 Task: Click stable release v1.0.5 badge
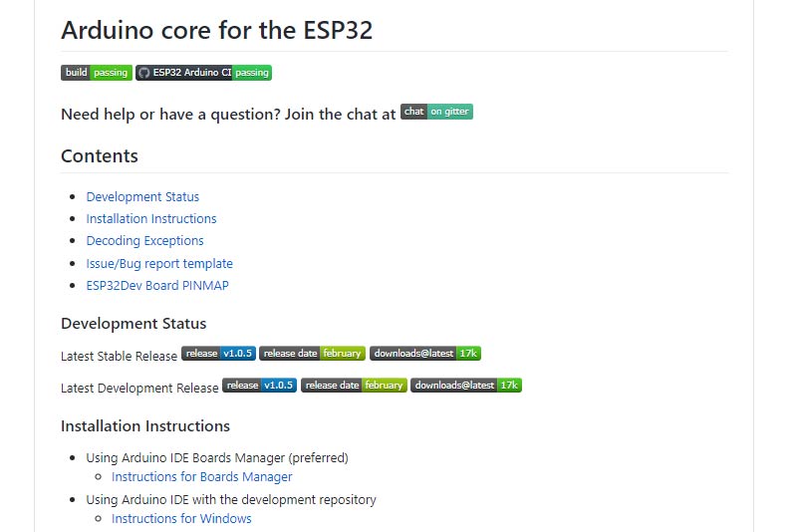pos(218,353)
